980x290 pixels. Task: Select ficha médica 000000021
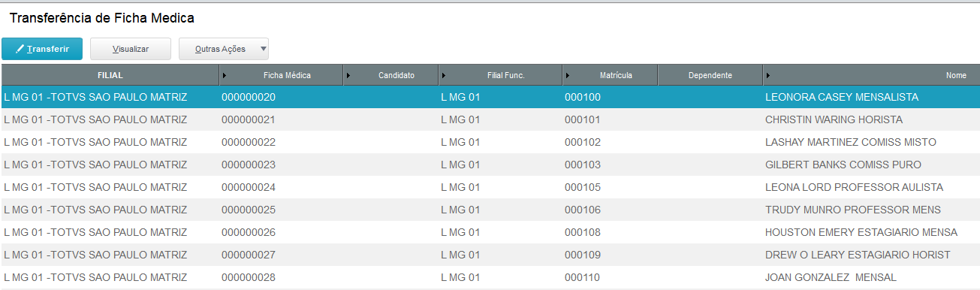249,119
